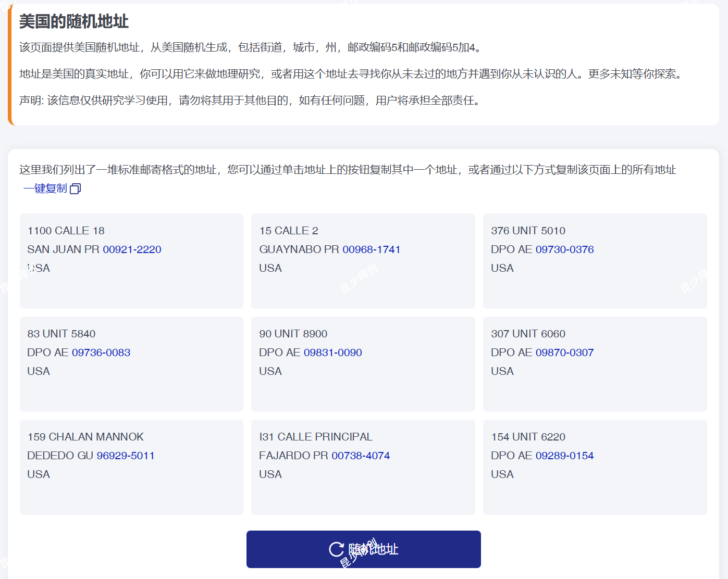Image resolution: width=728 pixels, height=579 pixels.
Task: Open zip code link 00921-2220
Action: coord(132,249)
